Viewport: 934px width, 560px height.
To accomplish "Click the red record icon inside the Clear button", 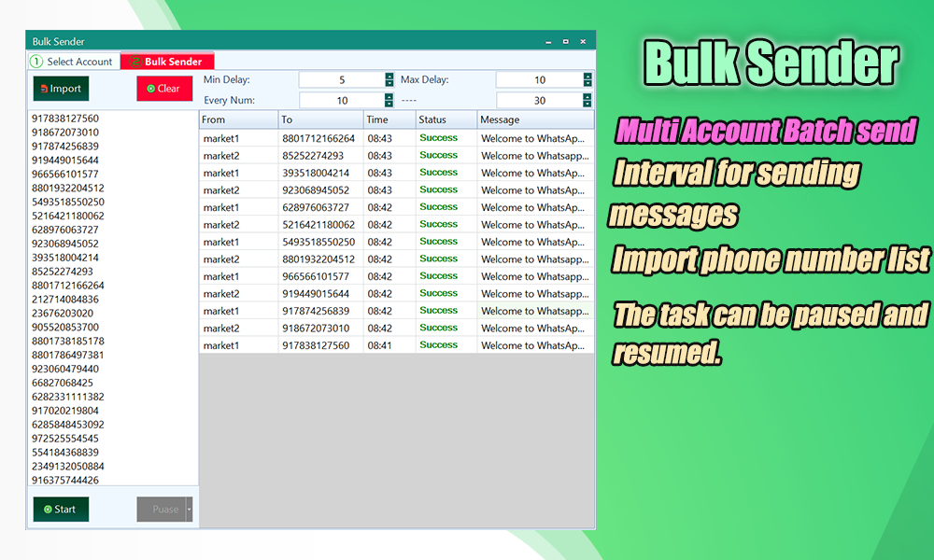I will click(150, 89).
